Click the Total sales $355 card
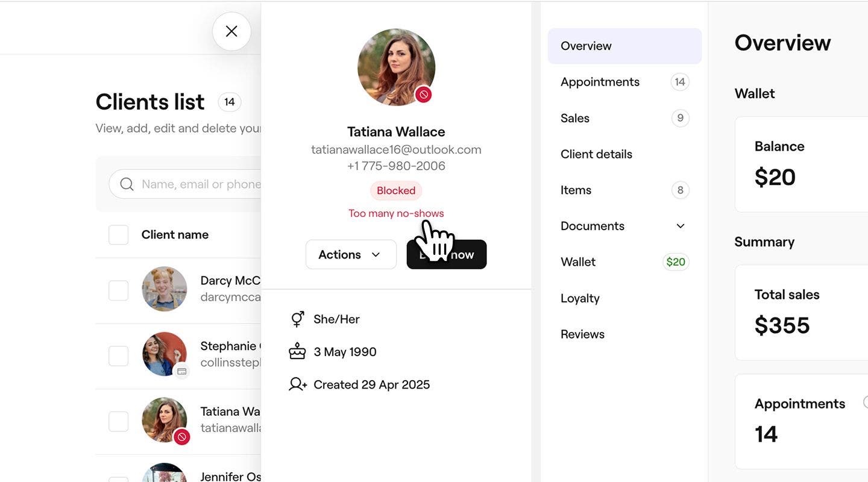Image resolution: width=868 pixels, height=482 pixels. pyautogui.click(x=802, y=313)
